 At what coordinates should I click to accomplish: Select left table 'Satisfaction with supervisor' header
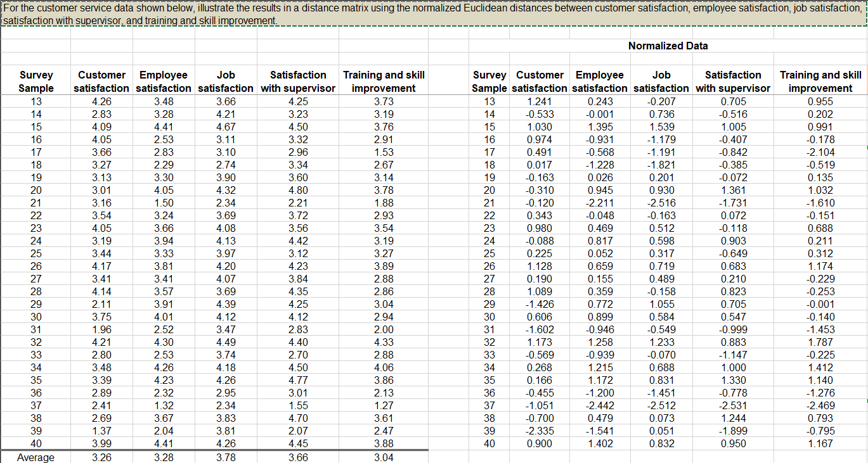(x=298, y=82)
